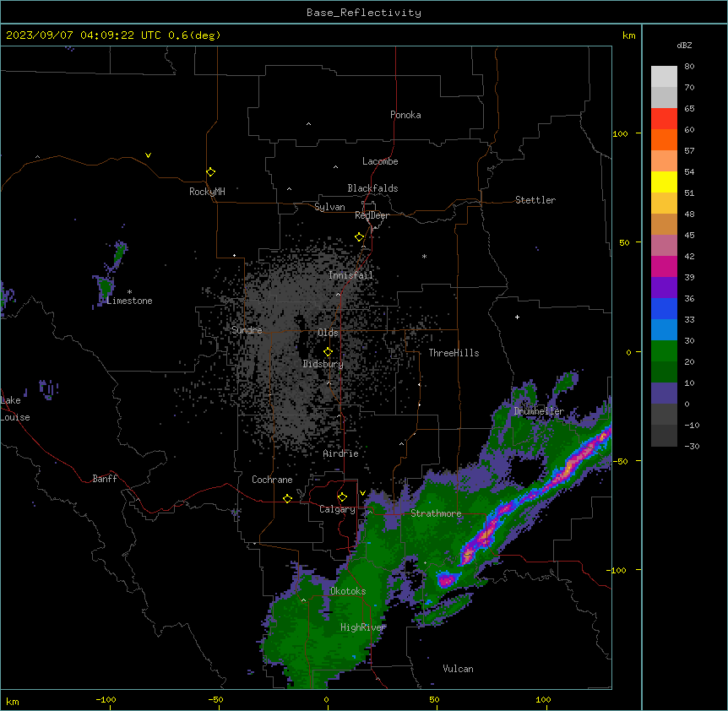Screen dimensions: 728x711
Task: Click the Calgary label
Action: pos(337,509)
